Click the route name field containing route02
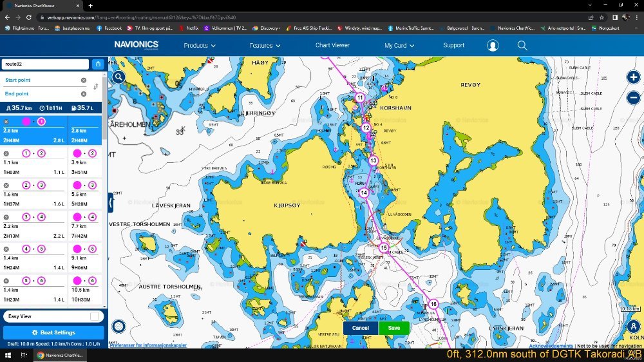 (45, 64)
